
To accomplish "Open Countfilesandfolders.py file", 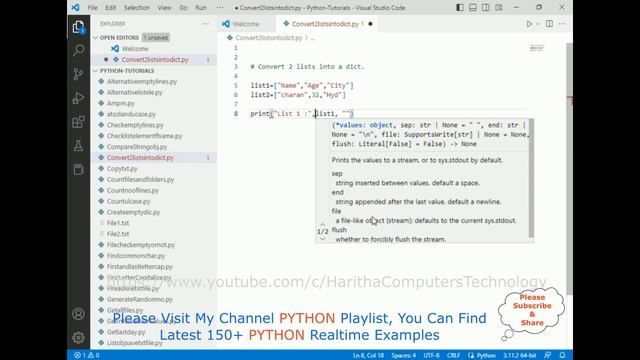I will tap(140, 180).
